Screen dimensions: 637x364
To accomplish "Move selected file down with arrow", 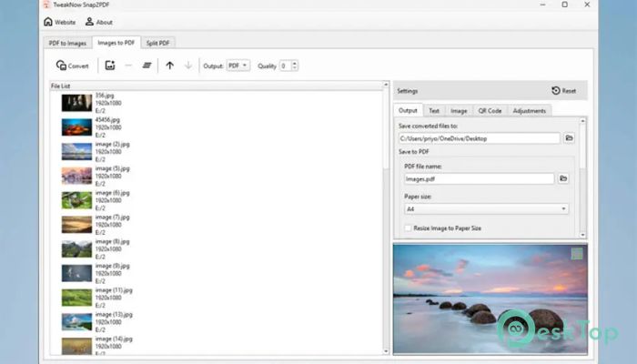I will point(188,66).
